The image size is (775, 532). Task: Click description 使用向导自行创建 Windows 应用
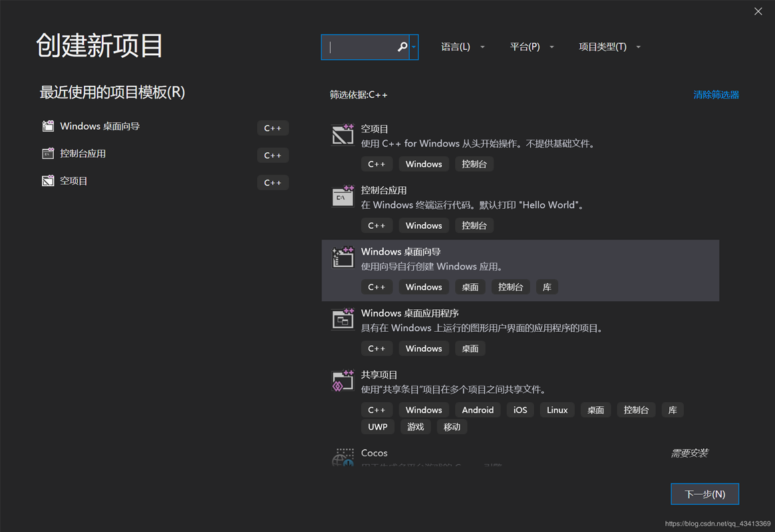[x=434, y=267]
